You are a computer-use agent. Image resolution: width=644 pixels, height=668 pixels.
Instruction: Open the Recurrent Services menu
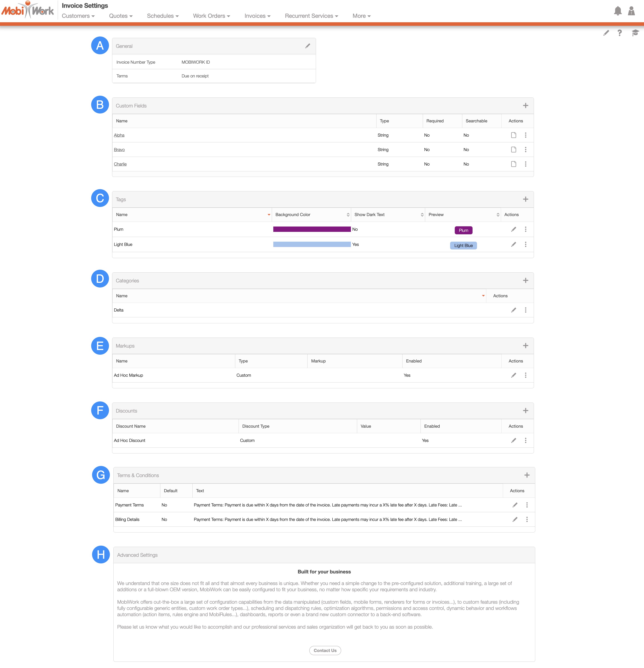pos(311,16)
